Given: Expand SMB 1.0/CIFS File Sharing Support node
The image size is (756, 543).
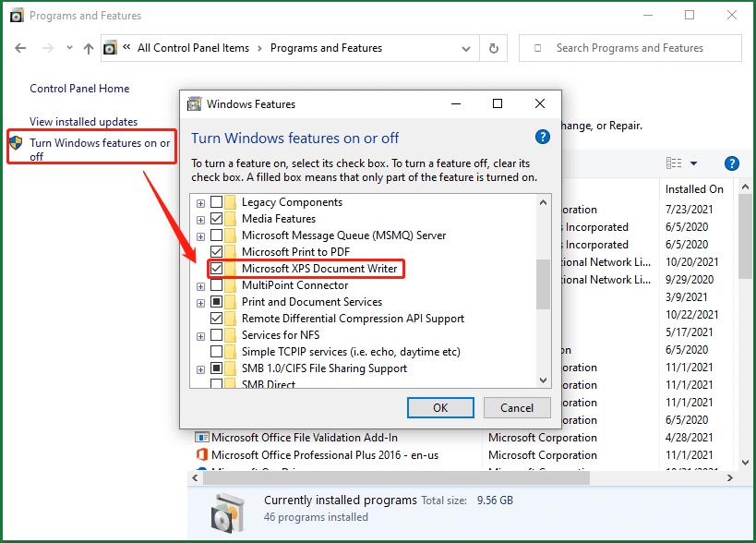Looking at the screenshot, I should click(200, 370).
